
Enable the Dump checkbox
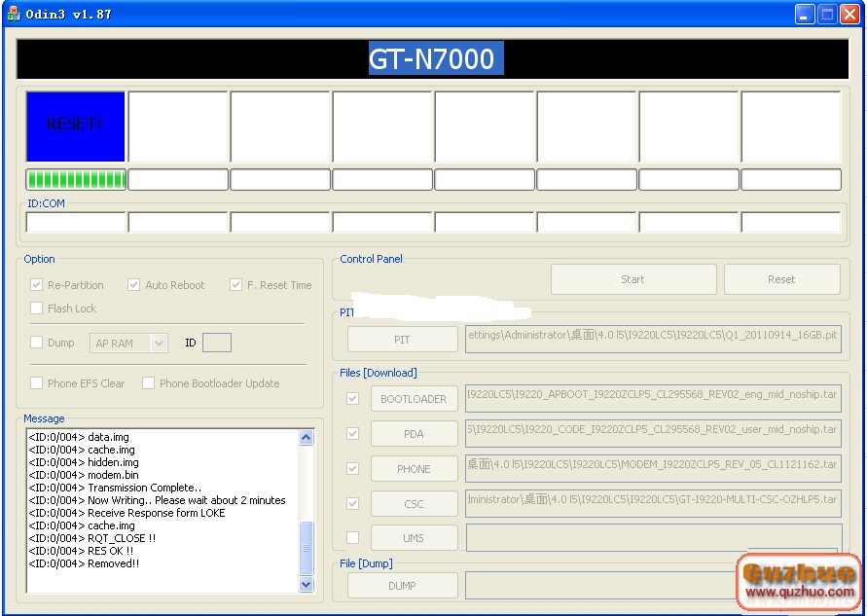point(37,343)
